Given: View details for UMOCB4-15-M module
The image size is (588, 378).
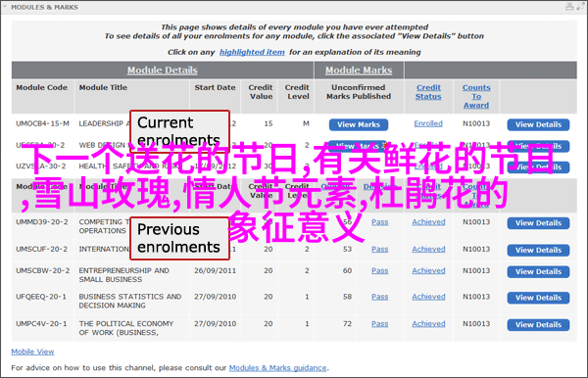Looking at the screenshot, I should (538, 124).
